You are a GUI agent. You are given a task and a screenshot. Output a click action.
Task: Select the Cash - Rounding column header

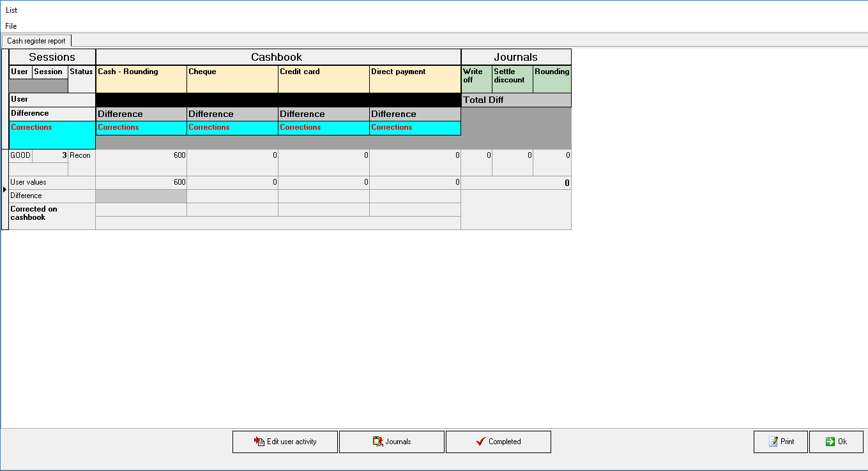click(141, 79)
